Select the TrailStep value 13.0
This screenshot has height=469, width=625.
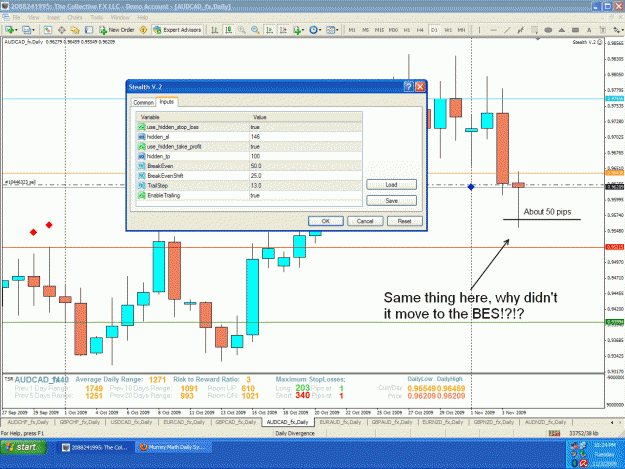coord(305,185)
